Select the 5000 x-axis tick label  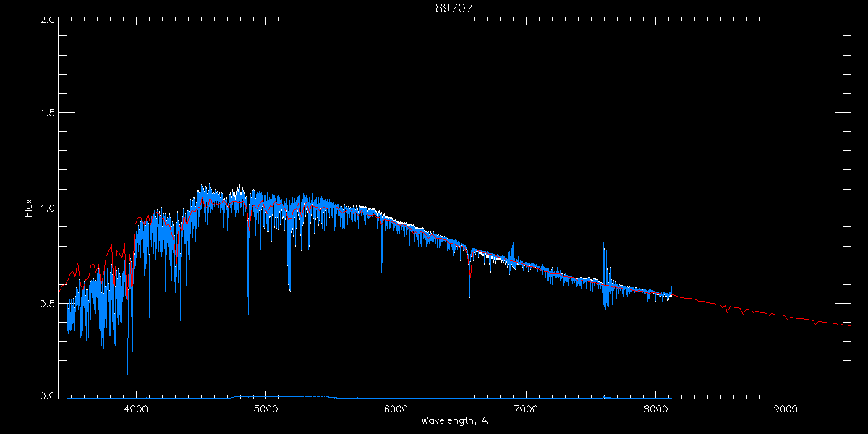coord(266,408)
